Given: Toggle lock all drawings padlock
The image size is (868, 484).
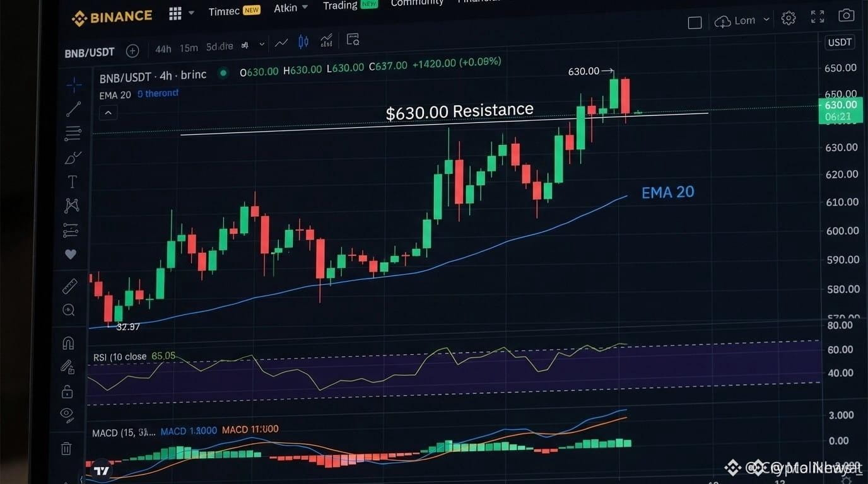Looking at the screenshot, I should point(67,391).
